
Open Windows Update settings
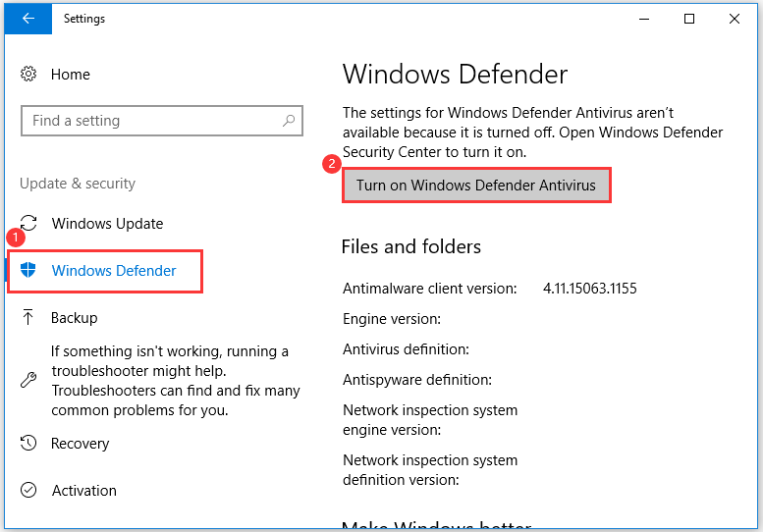(107, 224)
